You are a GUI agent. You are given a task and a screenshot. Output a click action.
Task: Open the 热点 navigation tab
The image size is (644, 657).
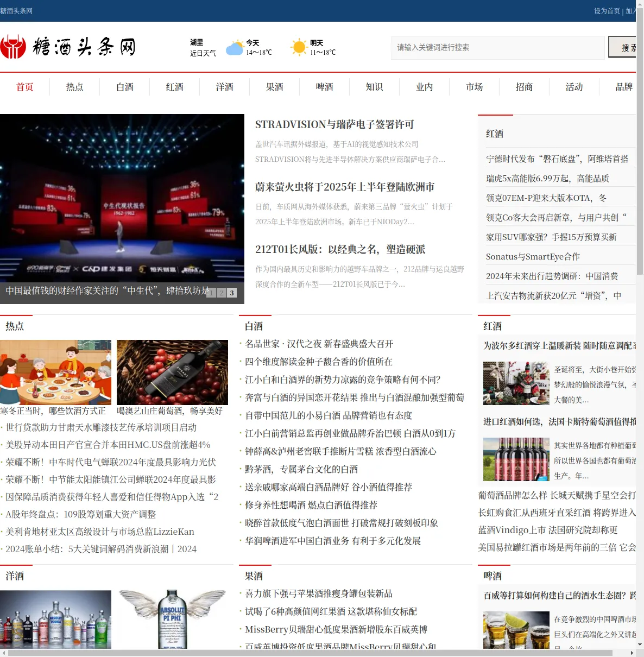(x=75, y=87)
